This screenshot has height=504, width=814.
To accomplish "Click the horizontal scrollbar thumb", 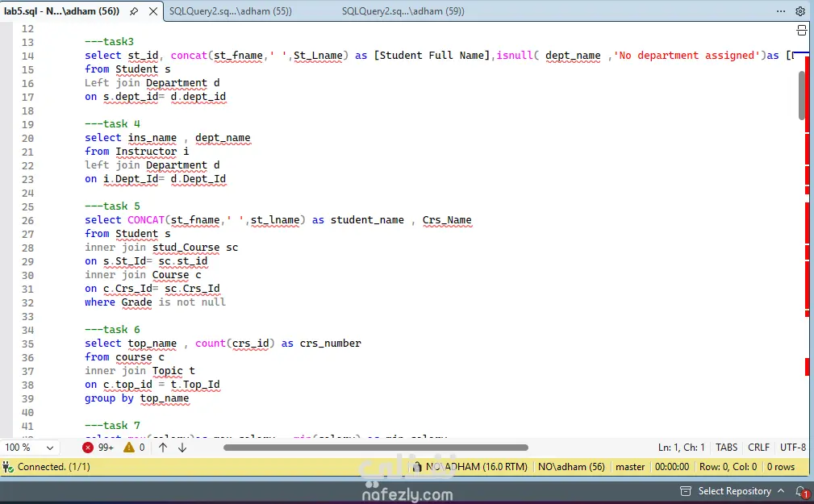I will 376,448.
